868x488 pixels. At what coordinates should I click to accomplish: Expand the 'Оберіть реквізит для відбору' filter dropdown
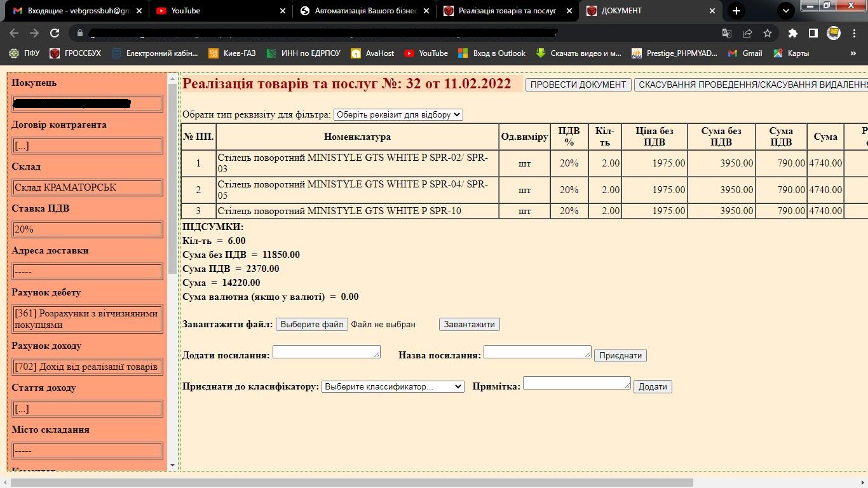[x=398, y=115]
